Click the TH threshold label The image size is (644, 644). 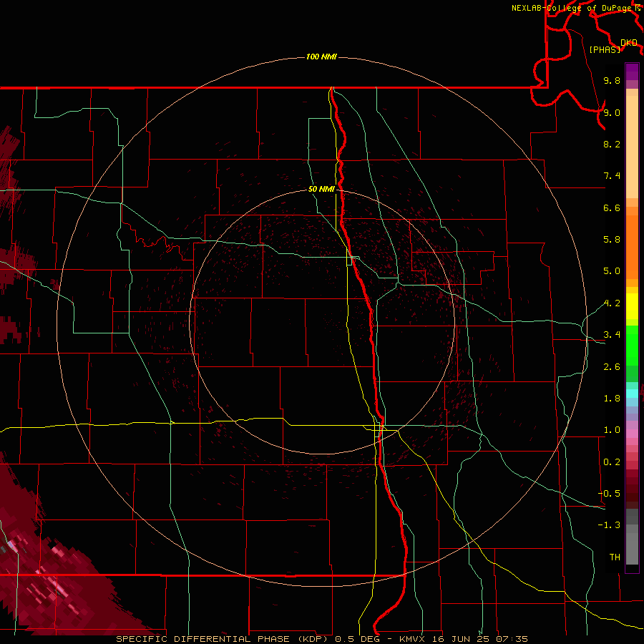tap(615, 557)
